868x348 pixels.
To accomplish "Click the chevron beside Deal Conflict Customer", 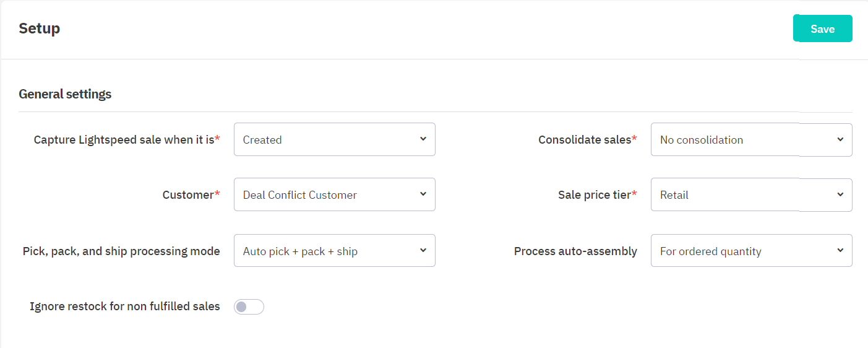I will [x=423, y=194].
